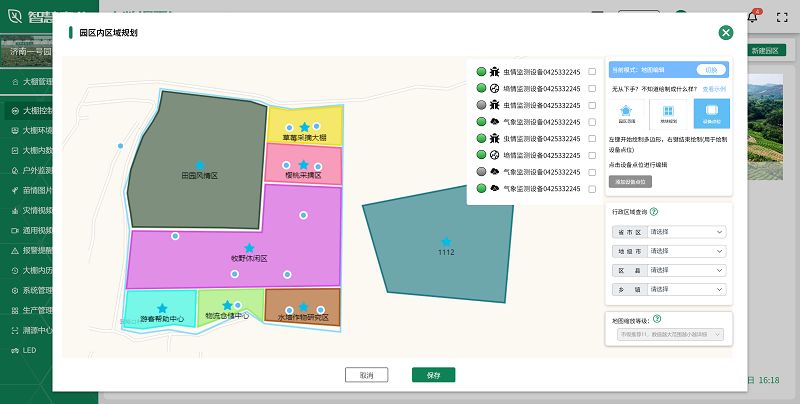Open the 省市区 dropdown
This screenshot has width=800, height=404.
tap(686, 232)
